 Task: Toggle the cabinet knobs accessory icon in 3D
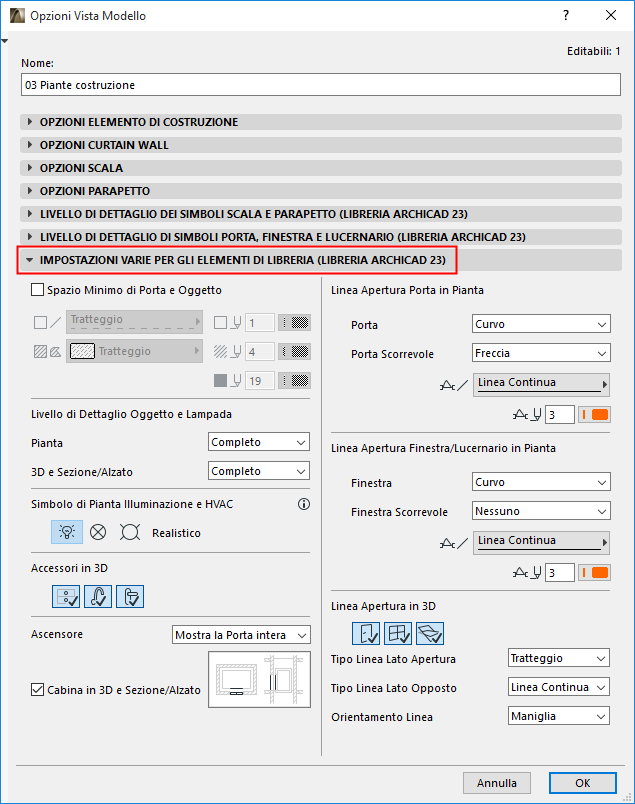pyautogui.click(x=66, y=596)
